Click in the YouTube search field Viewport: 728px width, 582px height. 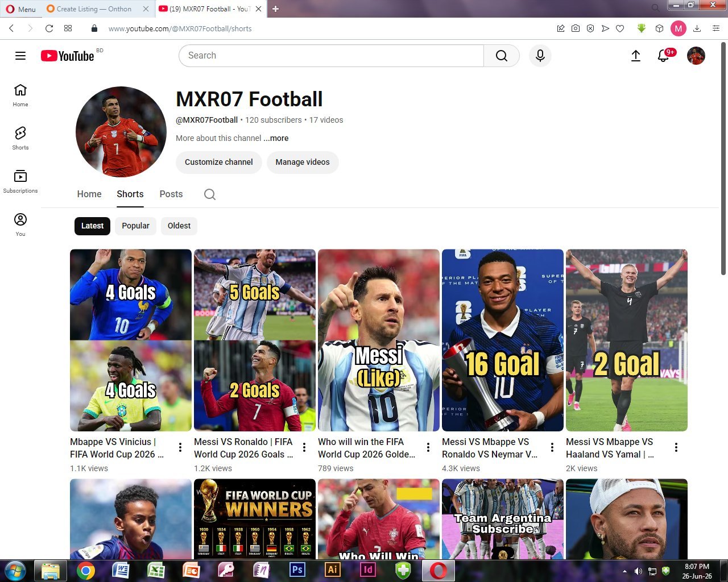coord(331,56)
